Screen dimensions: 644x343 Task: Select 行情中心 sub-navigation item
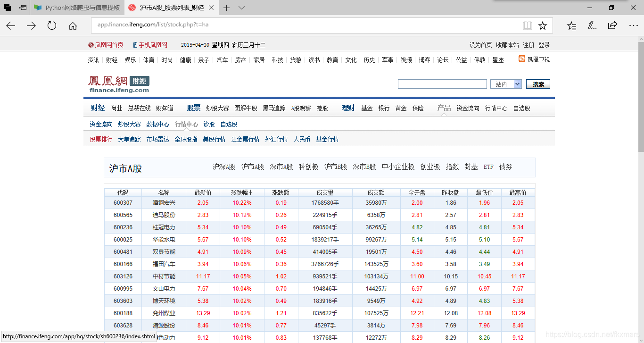pyautogui.click(x=186, y=124)
